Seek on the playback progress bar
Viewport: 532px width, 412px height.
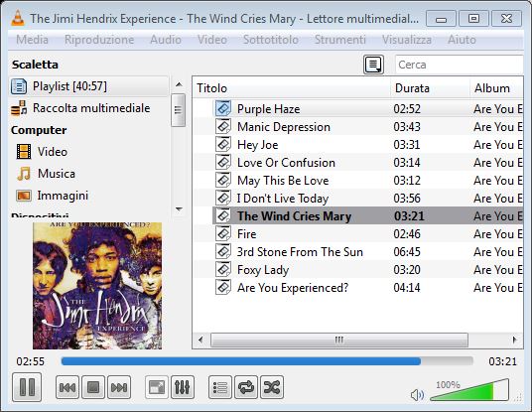[x=267, y=361]
